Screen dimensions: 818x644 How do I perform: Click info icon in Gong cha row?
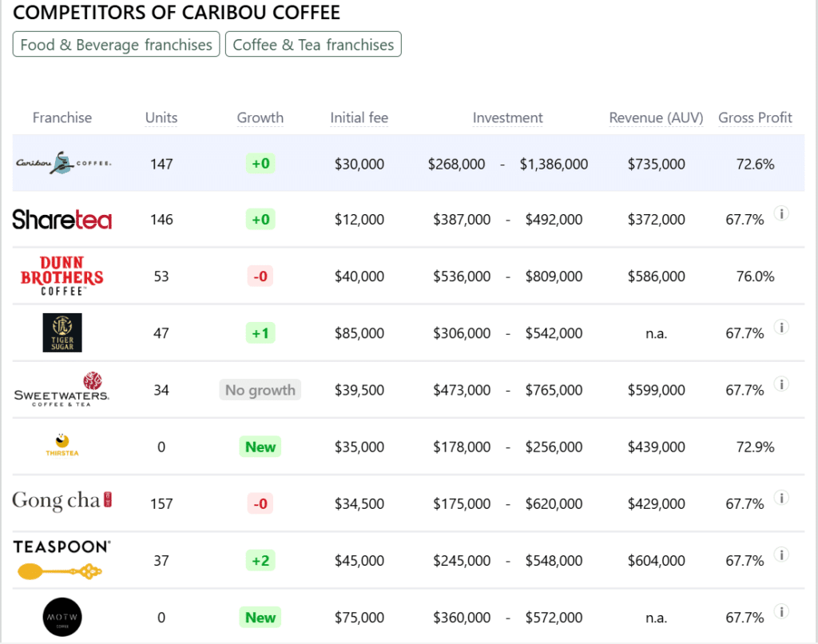781,498
